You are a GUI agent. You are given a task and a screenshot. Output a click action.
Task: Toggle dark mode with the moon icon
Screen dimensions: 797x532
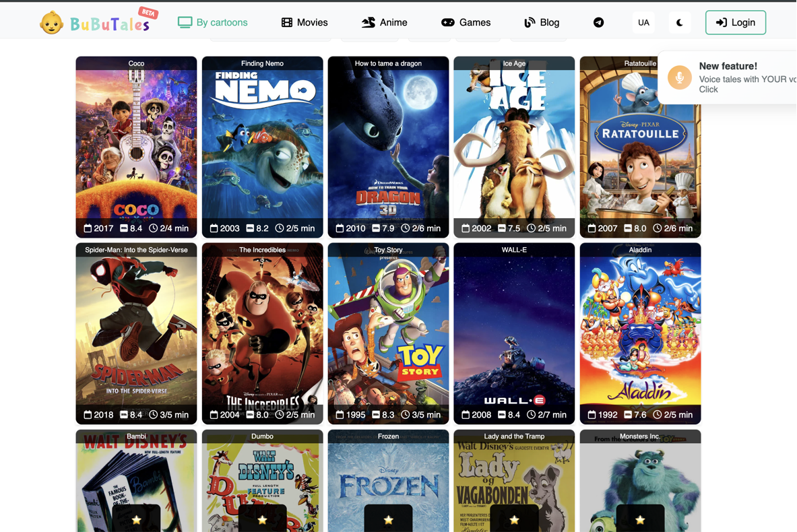[x=680, y=22]
